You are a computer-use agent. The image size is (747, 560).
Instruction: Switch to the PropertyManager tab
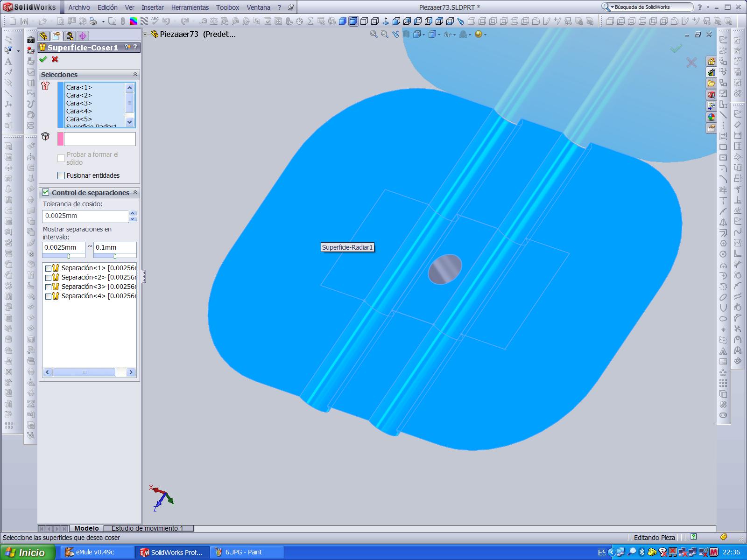pyautogui.click(x=56, y=36)
